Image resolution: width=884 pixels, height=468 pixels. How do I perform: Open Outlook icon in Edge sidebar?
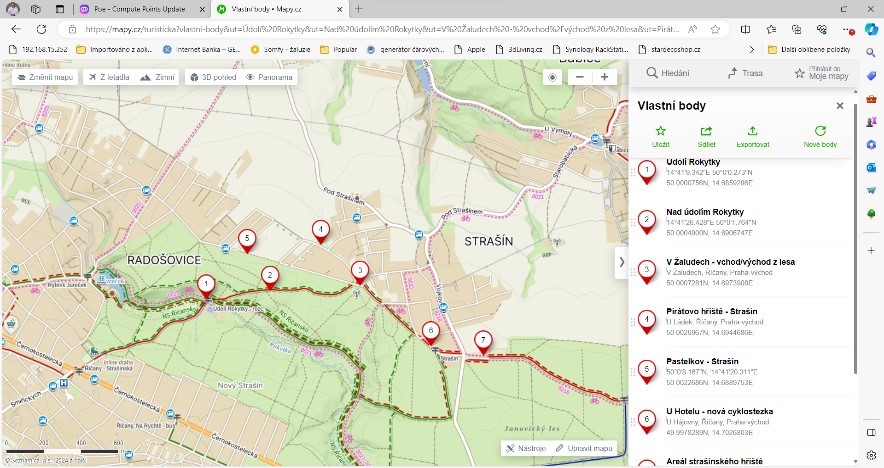tap(871, 167)
